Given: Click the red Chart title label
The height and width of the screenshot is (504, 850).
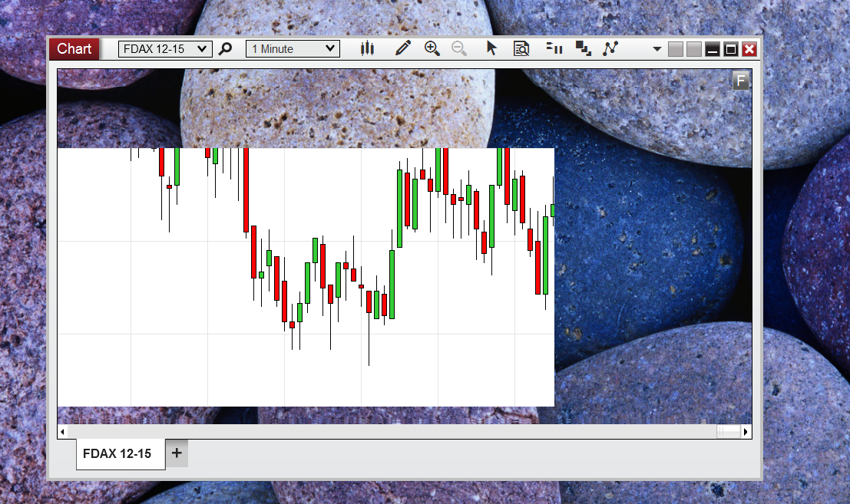Looking at the screenshot, I should (x=74, y=49).
